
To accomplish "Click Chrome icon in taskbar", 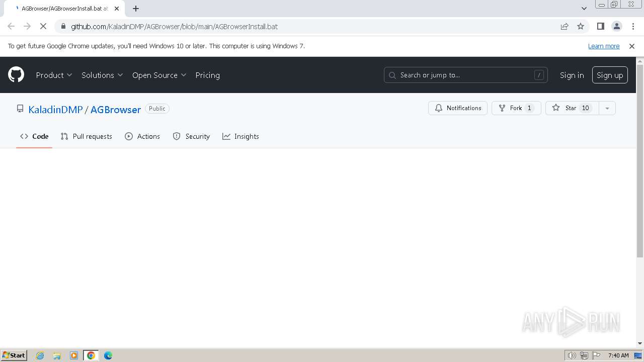I will (x=91, y=355).
